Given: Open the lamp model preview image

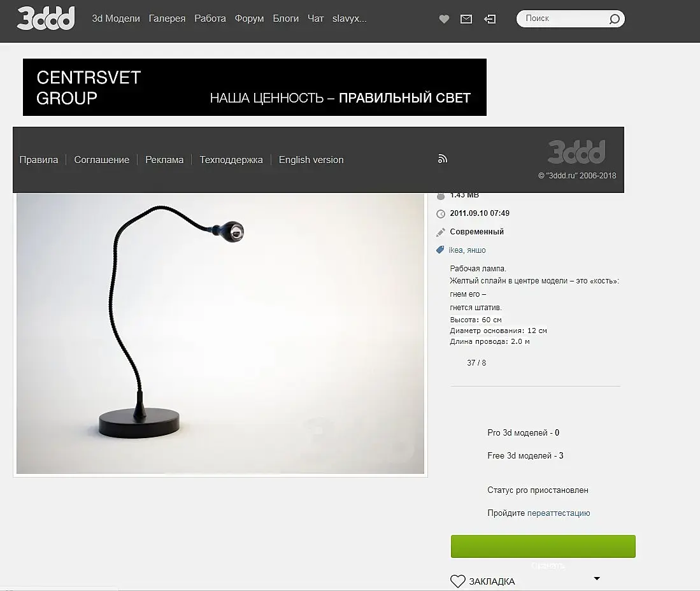Looking at the screenshot, I should coord(220,333).
